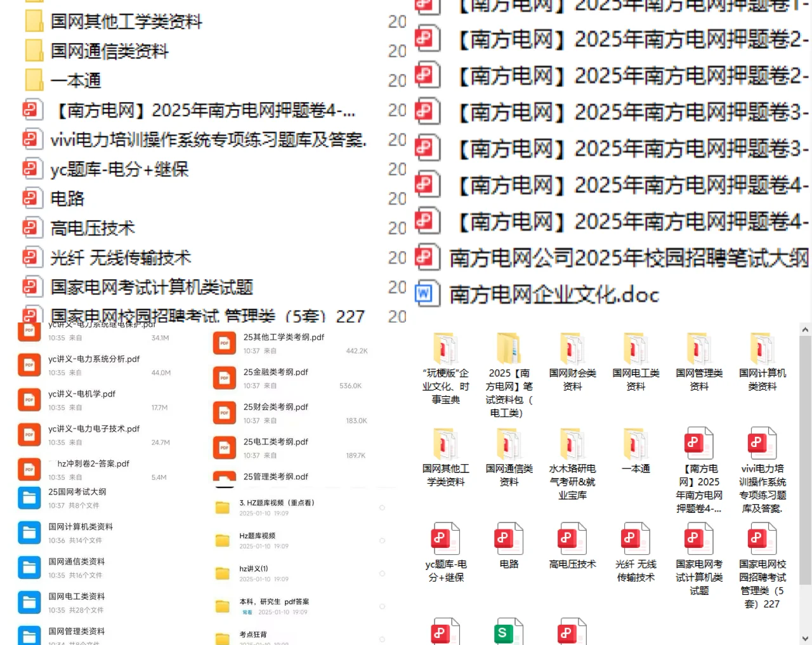Click the 国家电网校园招聘考试管理类（5套）227 label in the icon grid
This screenshot has height=645, width=812.
[763, 584]
